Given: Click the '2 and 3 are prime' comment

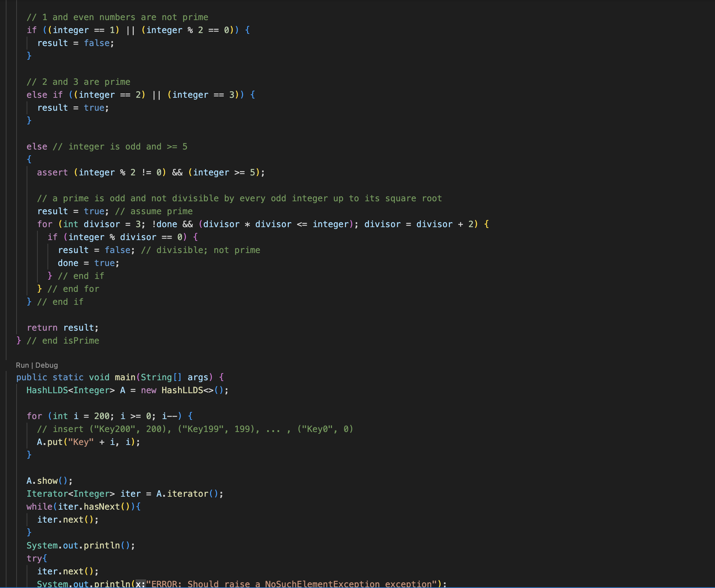Looking at the screenshot, I should point(78,82).
